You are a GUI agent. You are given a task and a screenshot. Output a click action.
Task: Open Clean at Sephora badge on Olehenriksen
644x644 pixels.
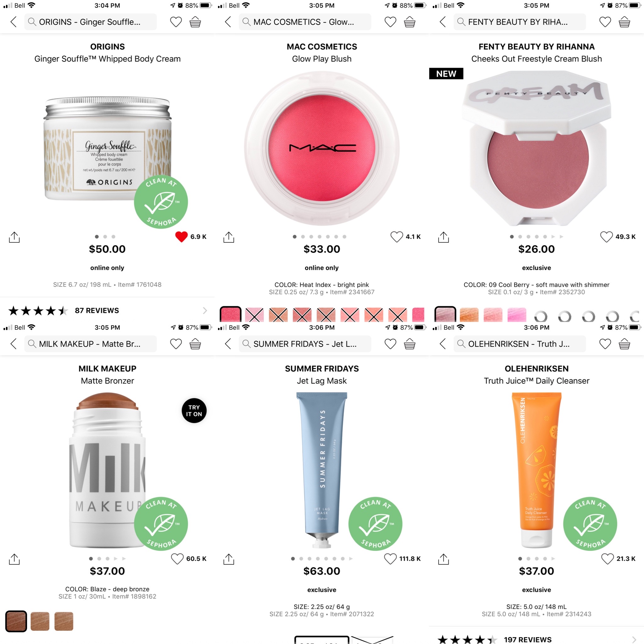click(590, 524)
